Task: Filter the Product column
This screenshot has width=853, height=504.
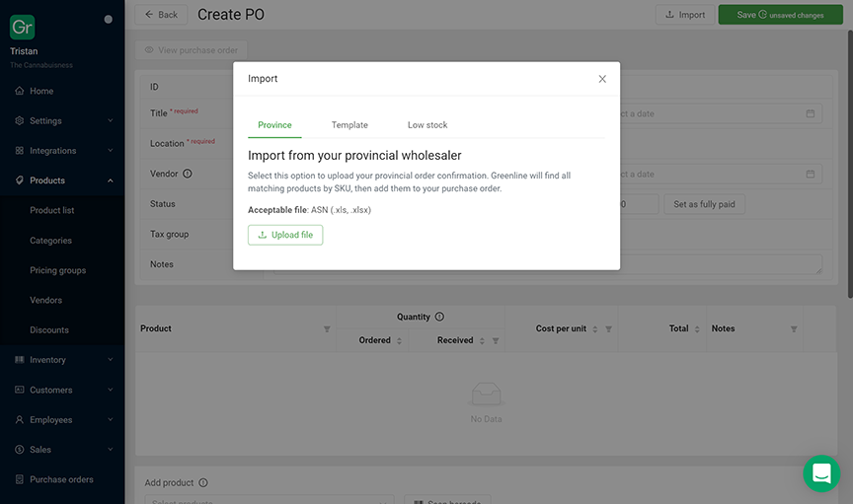Action: pyautogui.click(x=327, y=329)
